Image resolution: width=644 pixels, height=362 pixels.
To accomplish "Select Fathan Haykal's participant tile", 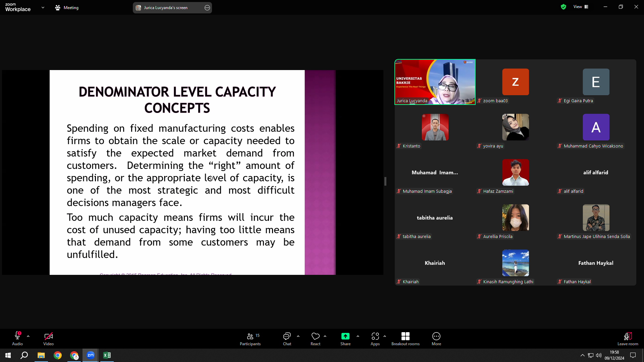I will 596,263.
